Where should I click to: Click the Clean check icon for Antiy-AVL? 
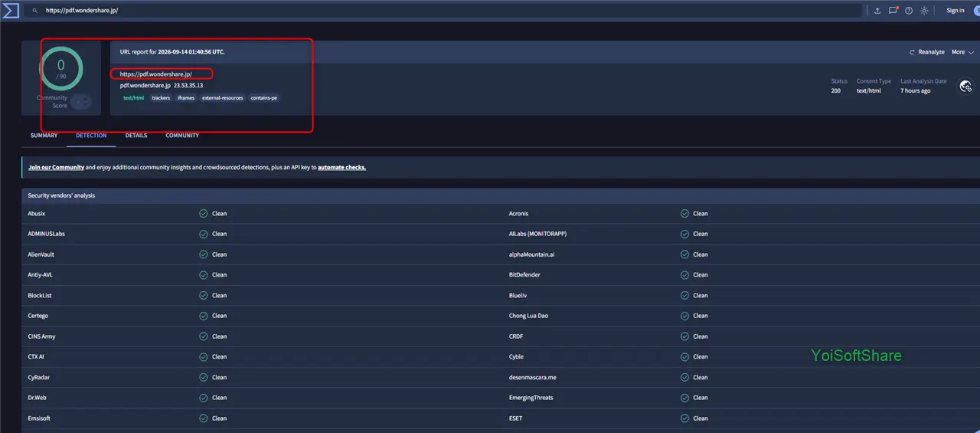click(x=203, y=274)
